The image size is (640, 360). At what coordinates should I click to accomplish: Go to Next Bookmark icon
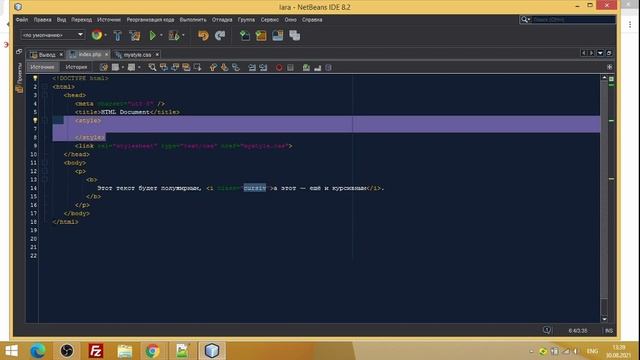tap(224, 67)
